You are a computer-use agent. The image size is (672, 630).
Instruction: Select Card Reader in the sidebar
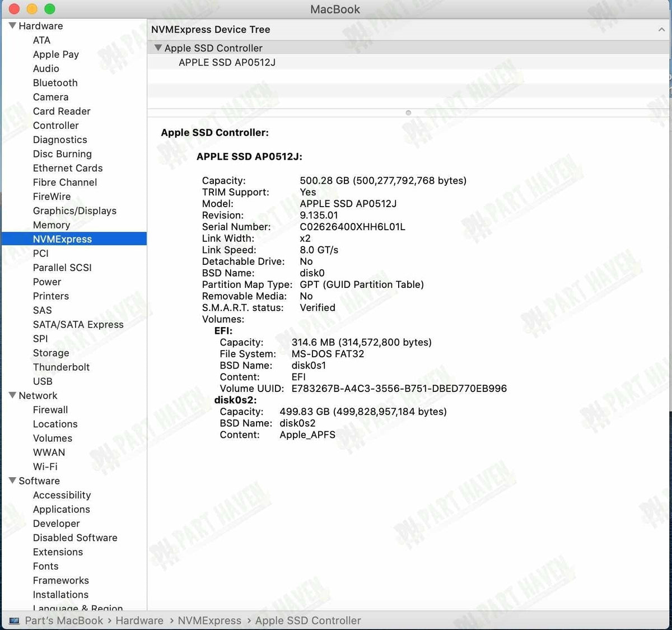pos(62,111)
